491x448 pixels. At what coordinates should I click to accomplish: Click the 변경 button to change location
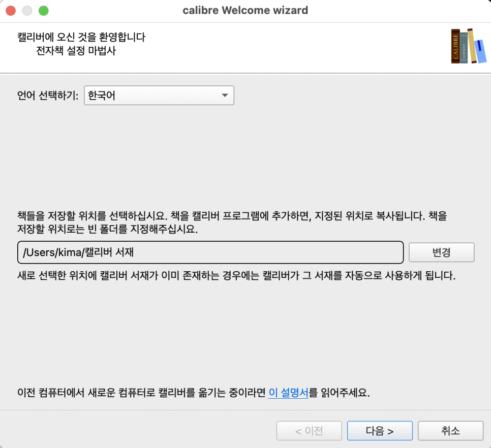coord(442,252)
